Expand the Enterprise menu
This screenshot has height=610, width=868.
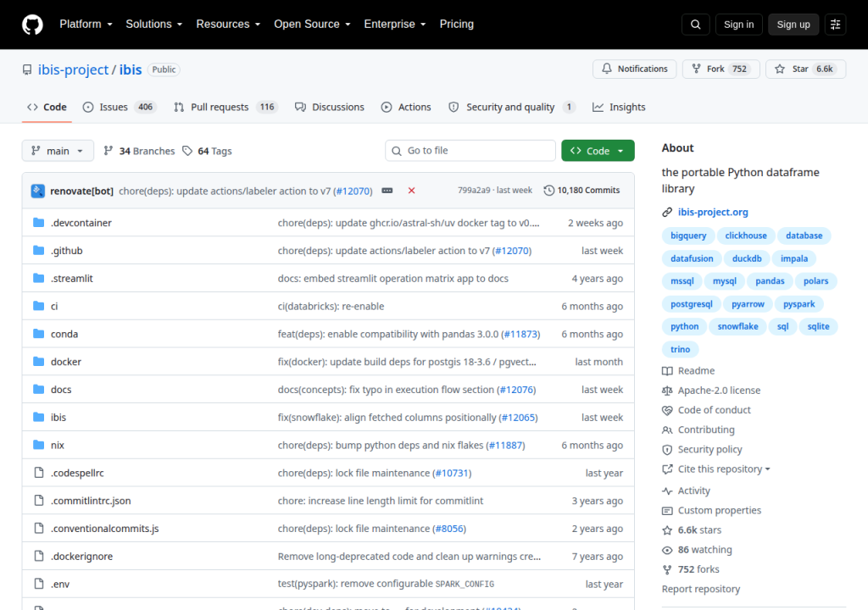pyautogui.click(x=395, y=25)
